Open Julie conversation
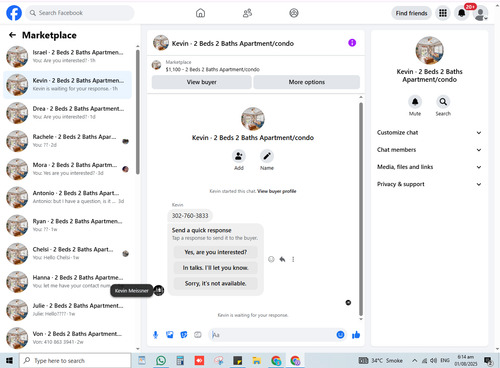500x368 pixels. pos(67,310)
